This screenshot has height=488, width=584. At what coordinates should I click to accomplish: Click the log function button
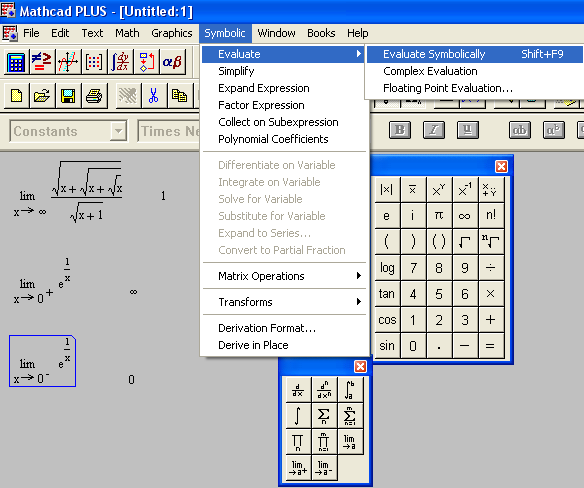click(x=387, y=268)
